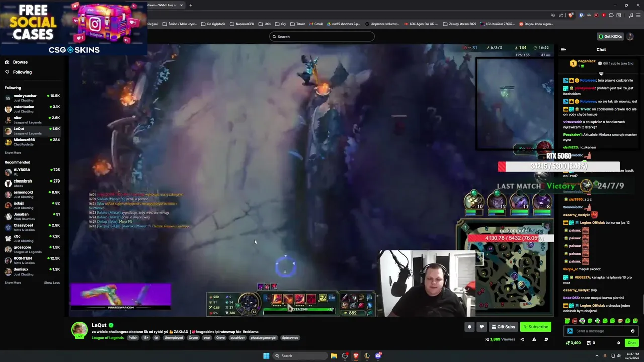Screen dimensions: 644x362
Task: Focus the Kick search field
Action: [322, 36]
